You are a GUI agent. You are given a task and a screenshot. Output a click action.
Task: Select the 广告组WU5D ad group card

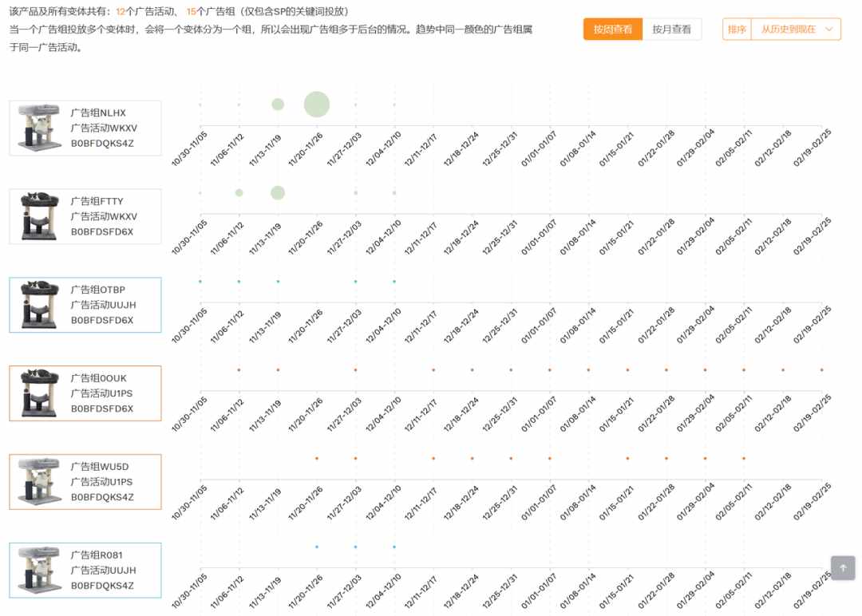[x=85, y=482]
